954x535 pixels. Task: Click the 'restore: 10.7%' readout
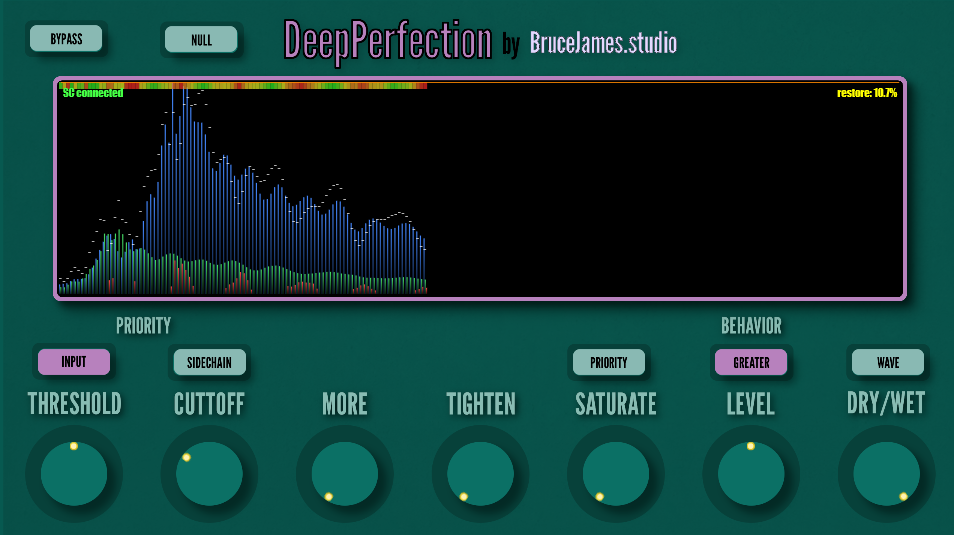tap(866, 93)
